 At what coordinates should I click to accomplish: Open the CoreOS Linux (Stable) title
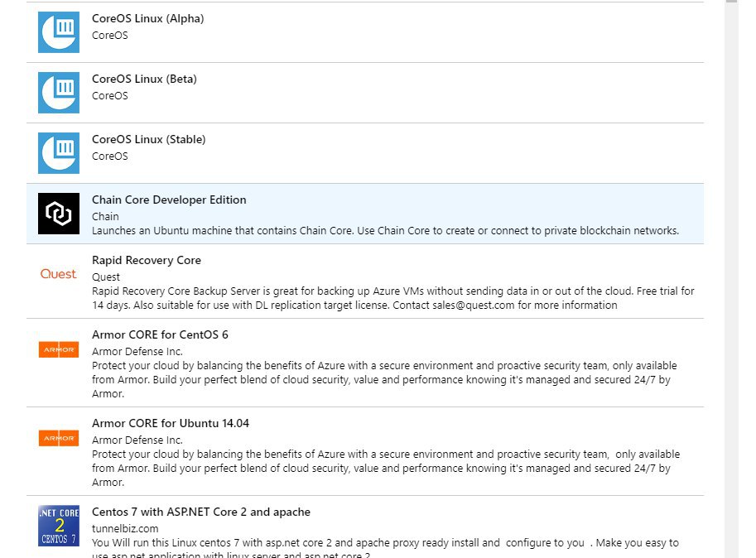pos(148,139)
